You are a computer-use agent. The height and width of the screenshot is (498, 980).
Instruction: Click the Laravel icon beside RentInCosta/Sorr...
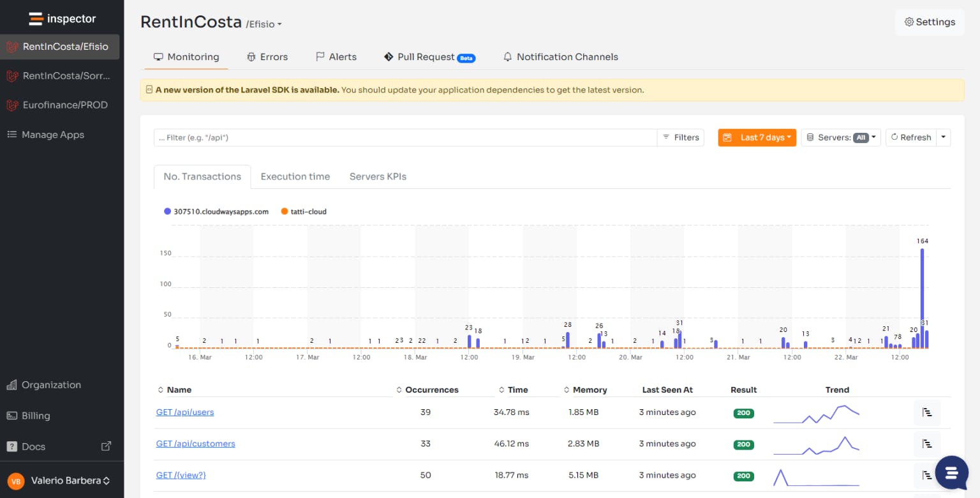(x=11, y=76)
